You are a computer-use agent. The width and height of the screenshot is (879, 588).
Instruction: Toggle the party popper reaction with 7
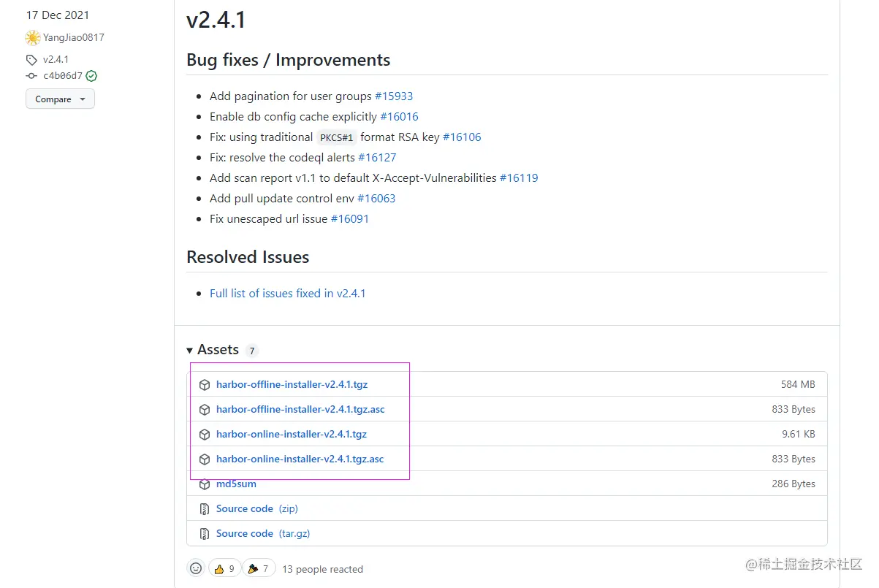[259, 568]
